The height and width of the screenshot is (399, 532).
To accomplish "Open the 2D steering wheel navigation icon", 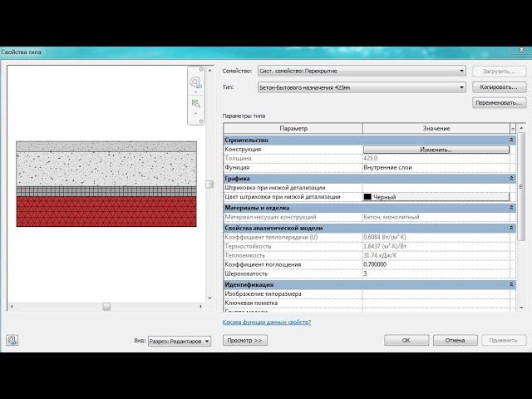I will pos(196,81).
